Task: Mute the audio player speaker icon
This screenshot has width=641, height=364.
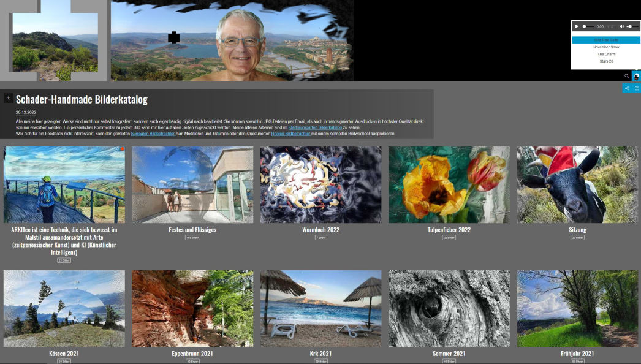Action: click(621, 26)
